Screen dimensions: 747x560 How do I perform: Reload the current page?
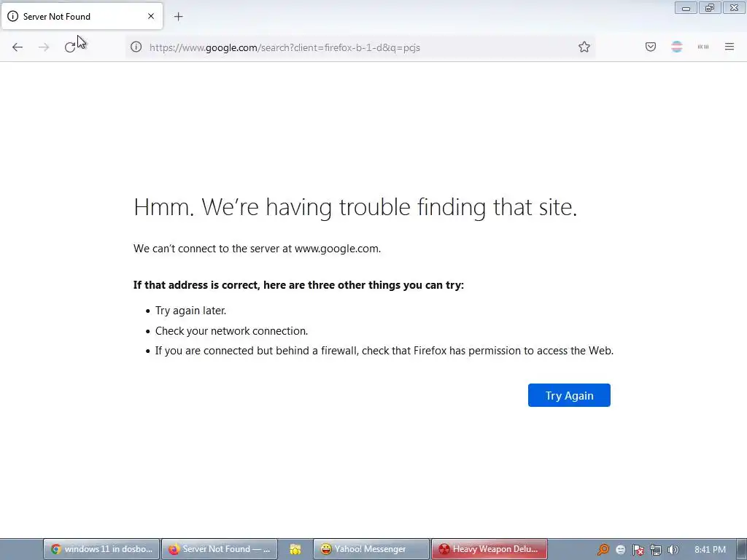[x=70, y=47]
